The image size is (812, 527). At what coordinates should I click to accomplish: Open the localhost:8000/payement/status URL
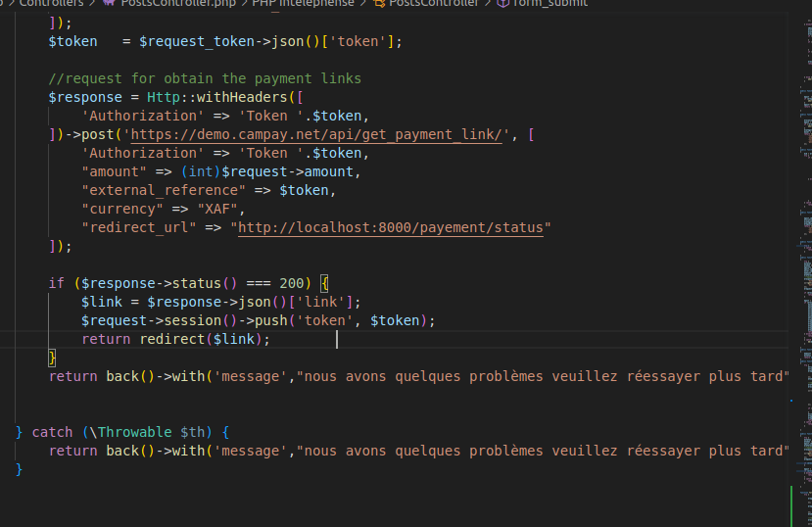391,228
